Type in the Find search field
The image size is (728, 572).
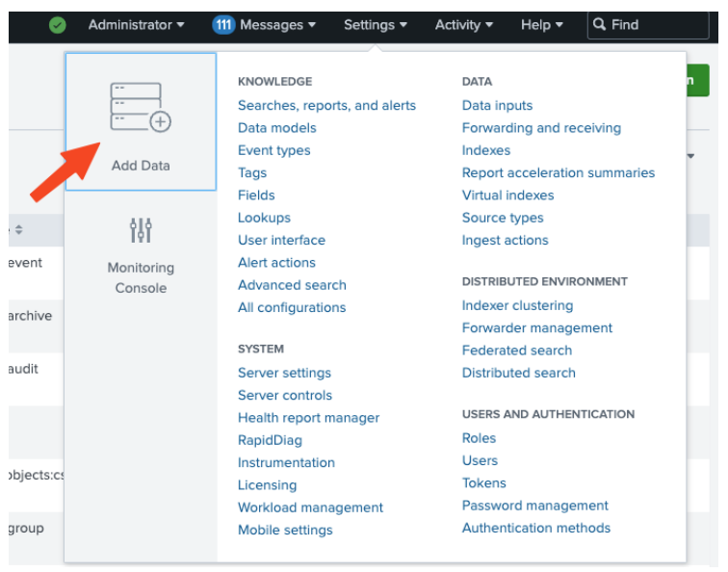655,25
